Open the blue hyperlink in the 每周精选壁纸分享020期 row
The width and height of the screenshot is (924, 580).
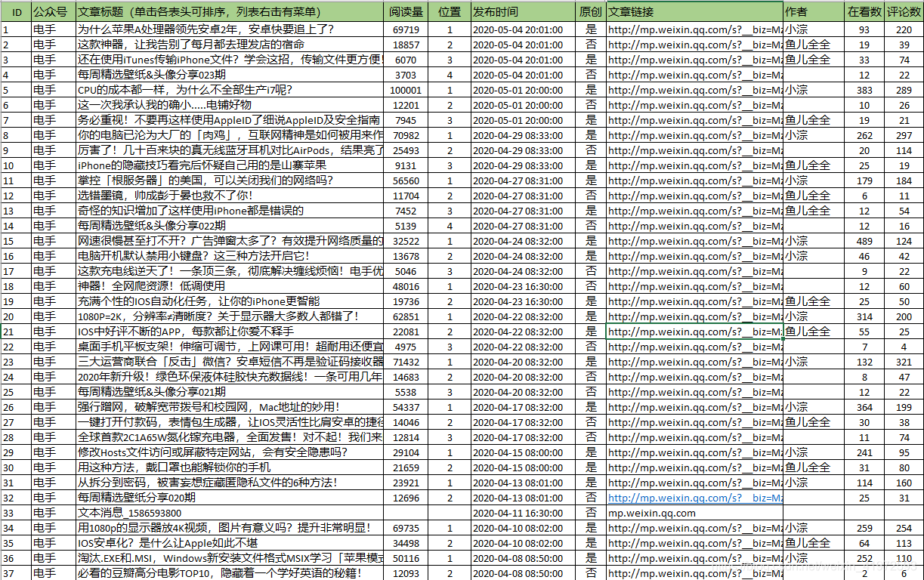point(695,498)
